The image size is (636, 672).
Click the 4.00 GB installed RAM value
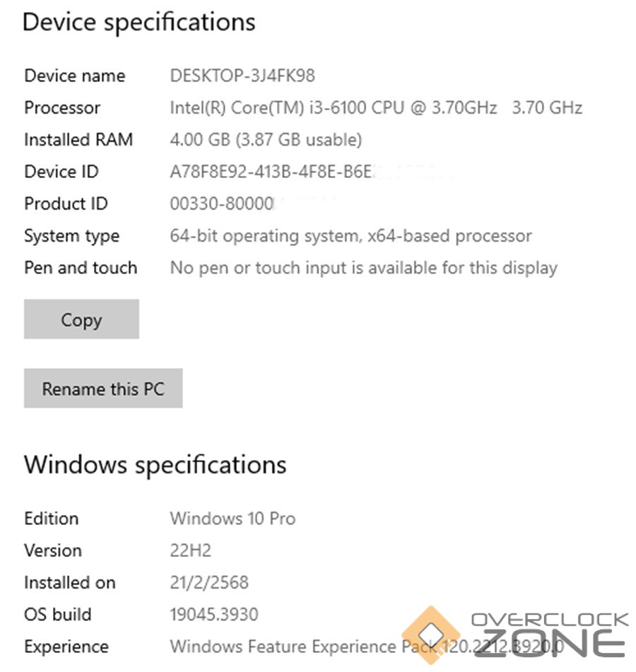tap(266, 140)
